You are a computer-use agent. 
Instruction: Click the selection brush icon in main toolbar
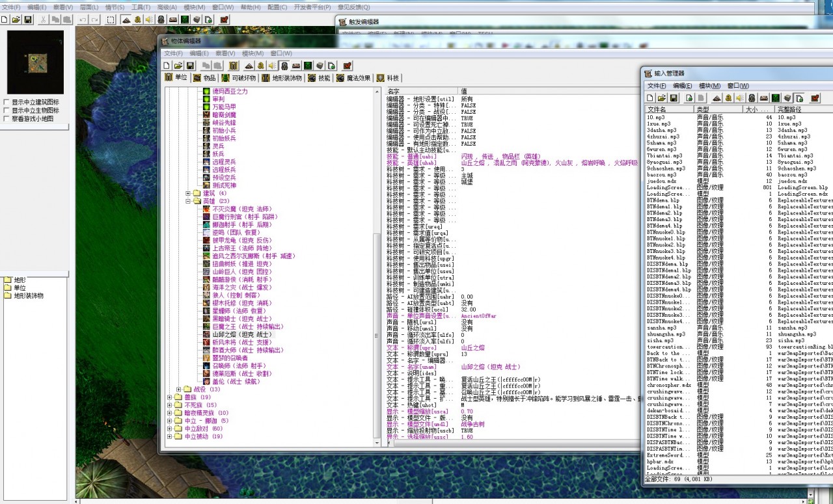coord(111,20)
